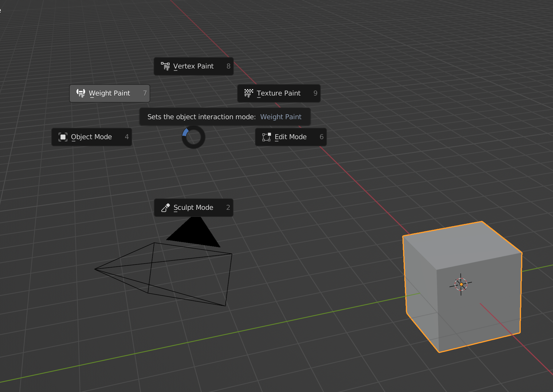Activate Sculpt Mode option
This screenshot has height=392, width=553.
click(194, 208)
